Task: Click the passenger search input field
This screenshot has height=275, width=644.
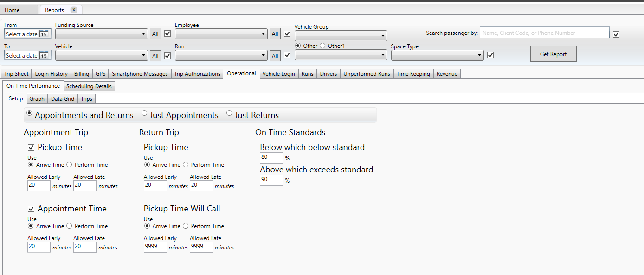Action: click(x=544, y=33)
